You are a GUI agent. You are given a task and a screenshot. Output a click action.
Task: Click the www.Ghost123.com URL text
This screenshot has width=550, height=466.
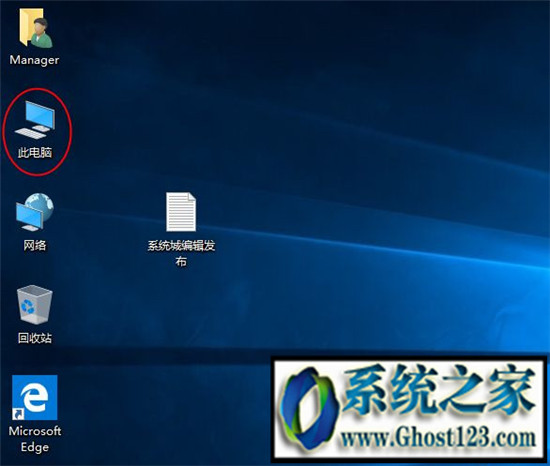tap(438, 438)
